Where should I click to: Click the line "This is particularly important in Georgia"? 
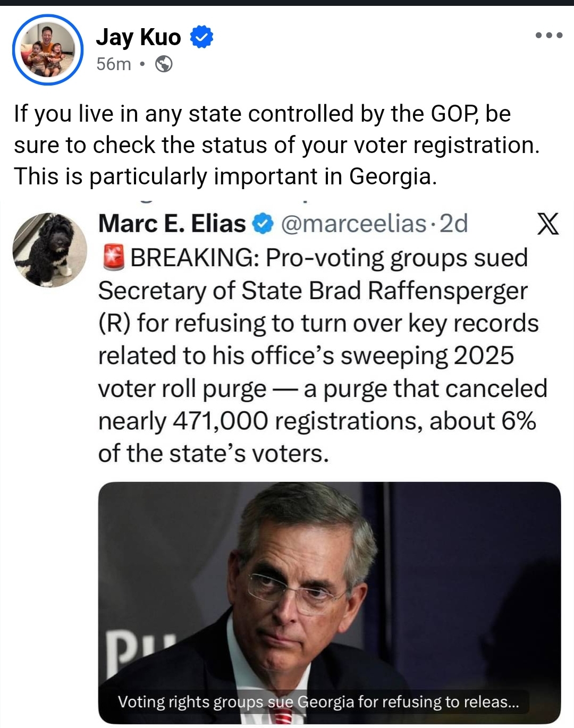point(225,176)
